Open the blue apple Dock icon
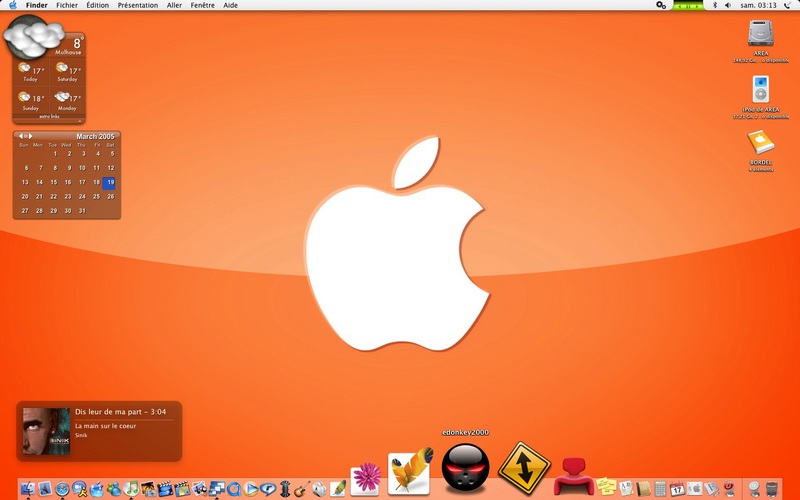Image resolution: width=800 pixels, height=500 pixels. pos(97,489)
